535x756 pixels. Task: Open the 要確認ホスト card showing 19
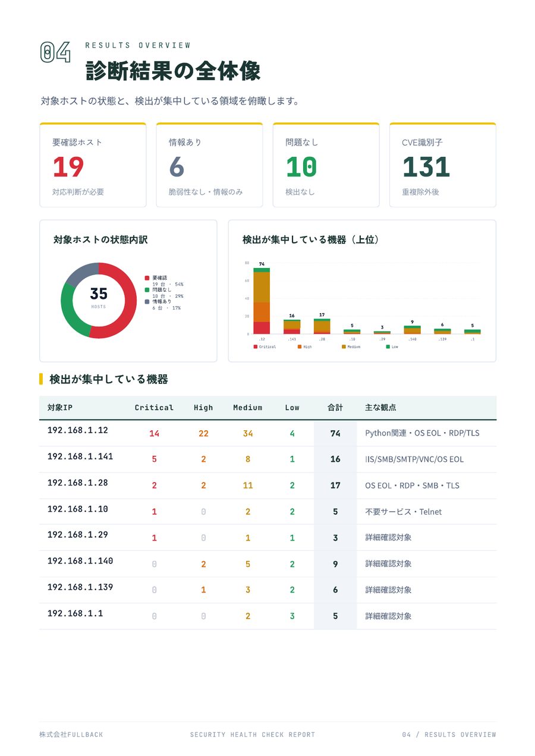93,165
